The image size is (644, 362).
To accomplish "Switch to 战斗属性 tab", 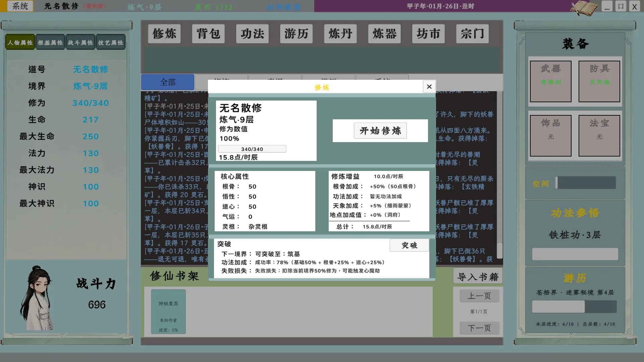I will 80,43.
